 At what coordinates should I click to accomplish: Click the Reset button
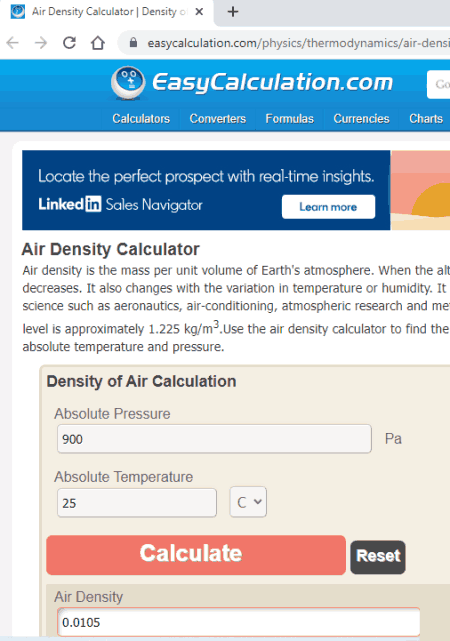378,557
